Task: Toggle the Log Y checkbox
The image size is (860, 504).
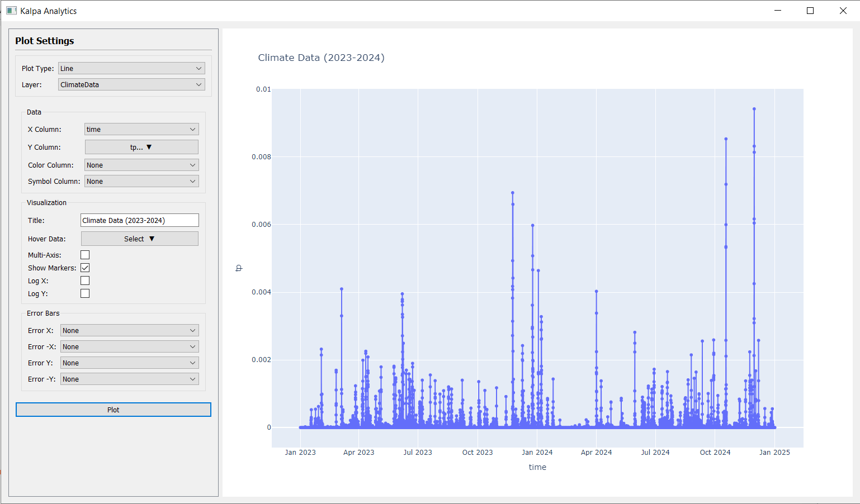Action: coord(85,294)
